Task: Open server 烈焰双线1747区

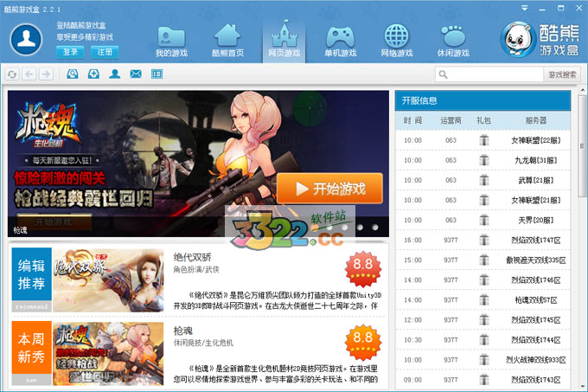Action: (536, 240)
